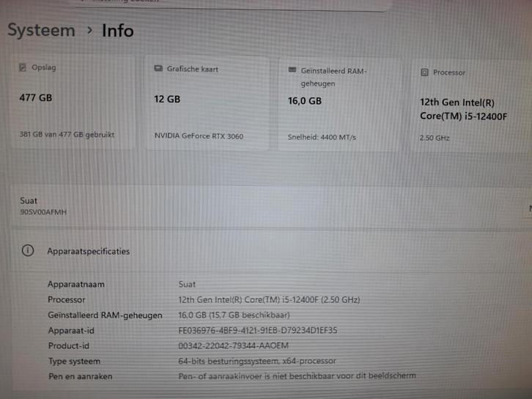The width and height of the screenshot is (532, 399).
Task: Click the Opslag storage icon
Action: pos(23,67)
